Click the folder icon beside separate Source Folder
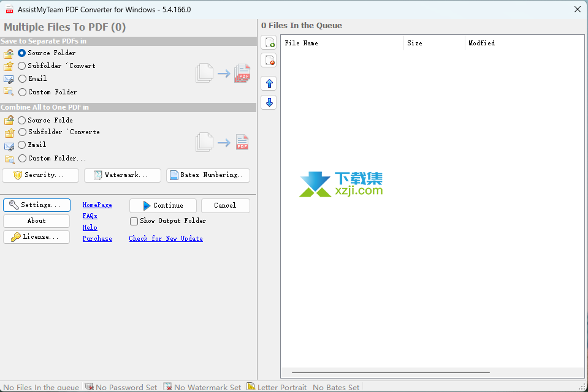The height and width of the screenshot is (392, 588). (9, 54)
